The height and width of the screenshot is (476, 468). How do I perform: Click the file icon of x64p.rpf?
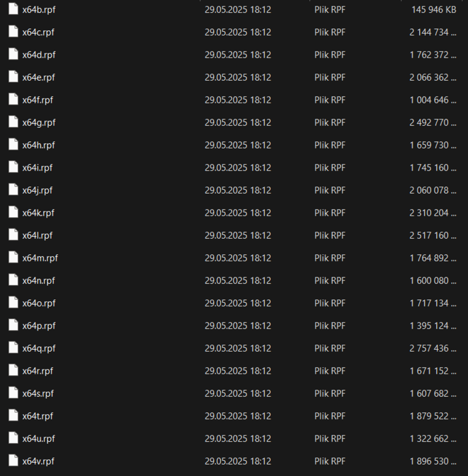click(x=13, y=325)
